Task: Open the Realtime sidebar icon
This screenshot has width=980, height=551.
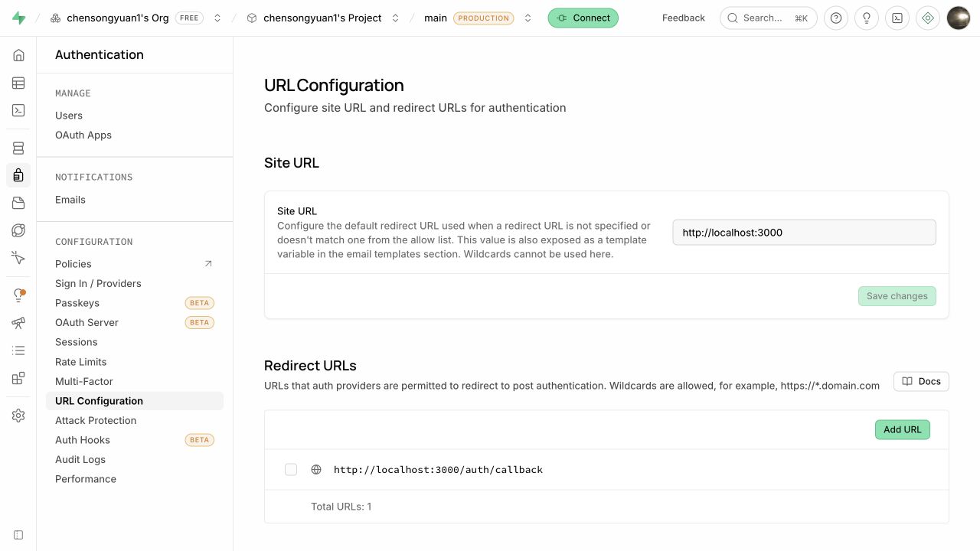Action: tap(18, 258)
